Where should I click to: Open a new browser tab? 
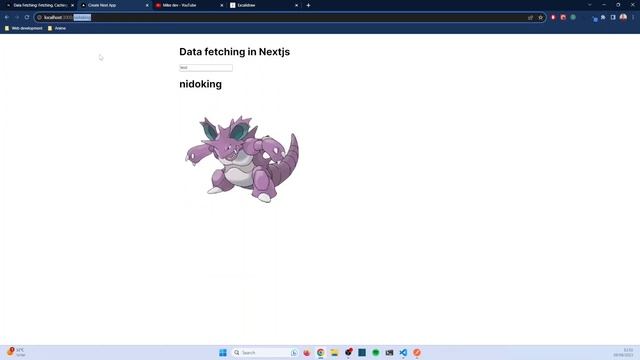[x=308, y=5]
